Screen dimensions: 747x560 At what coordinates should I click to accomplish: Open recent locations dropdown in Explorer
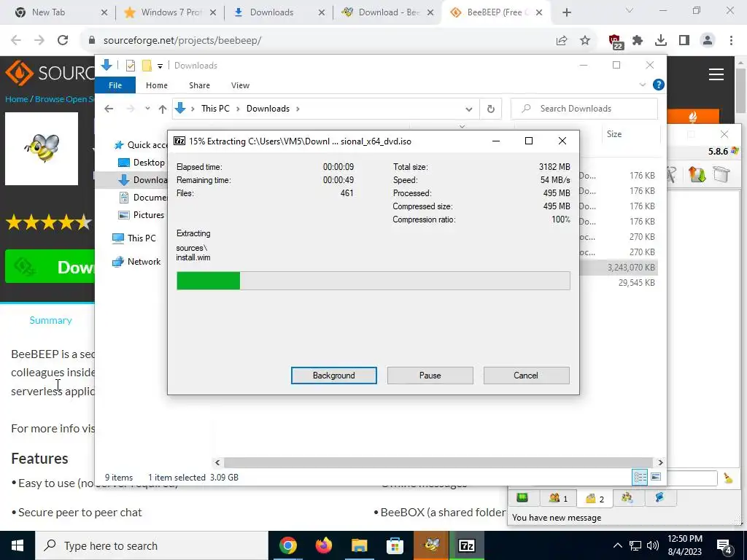tap(147, 109)
